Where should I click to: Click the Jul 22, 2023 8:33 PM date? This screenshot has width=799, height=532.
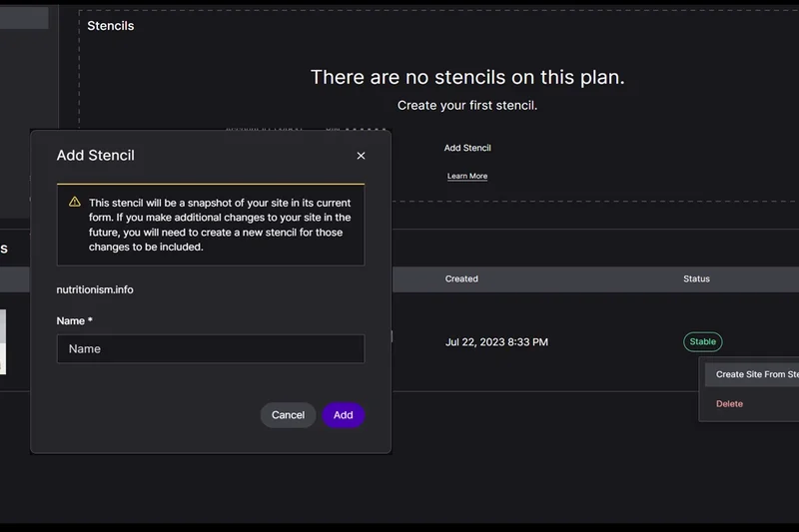click(x=496, y=342)
